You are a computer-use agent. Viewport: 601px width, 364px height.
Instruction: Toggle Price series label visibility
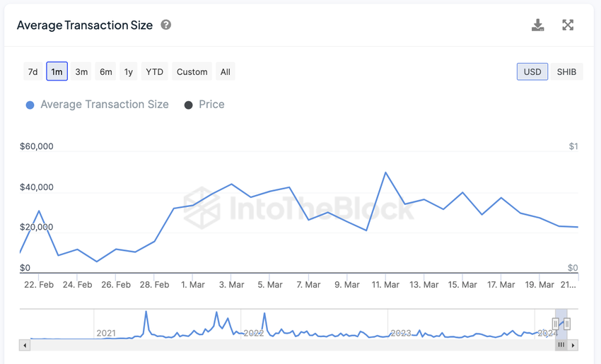(x=211, y=105)
